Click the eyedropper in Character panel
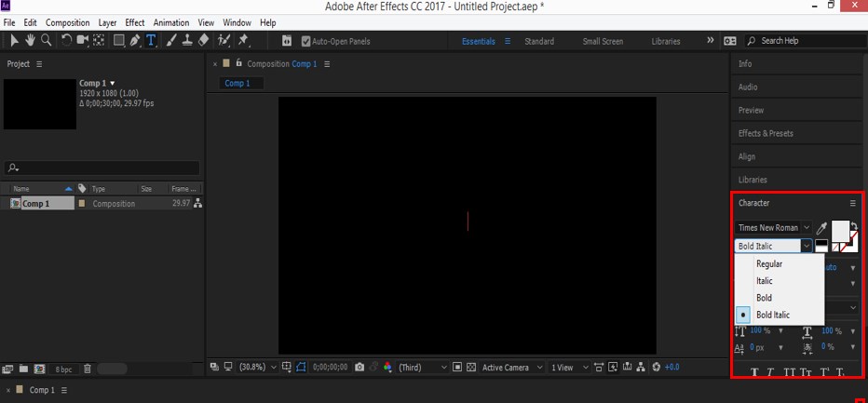 [821, 228]
